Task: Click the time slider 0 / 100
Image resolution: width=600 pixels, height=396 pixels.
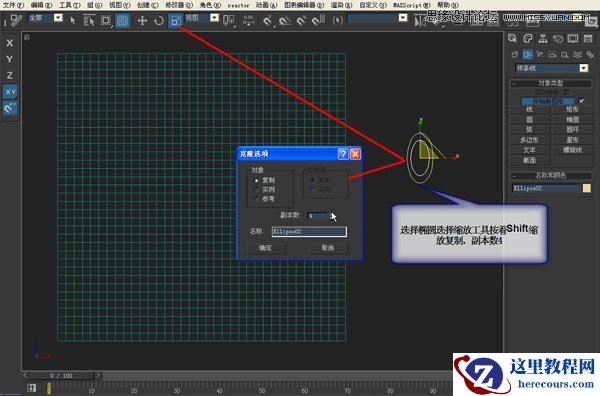Action: coord(61,375)
